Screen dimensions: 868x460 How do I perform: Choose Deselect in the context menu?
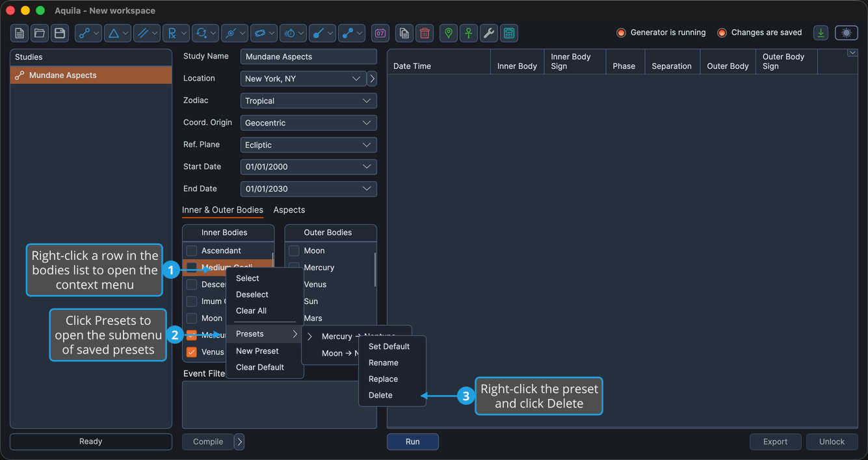click(x=265, y=294)
